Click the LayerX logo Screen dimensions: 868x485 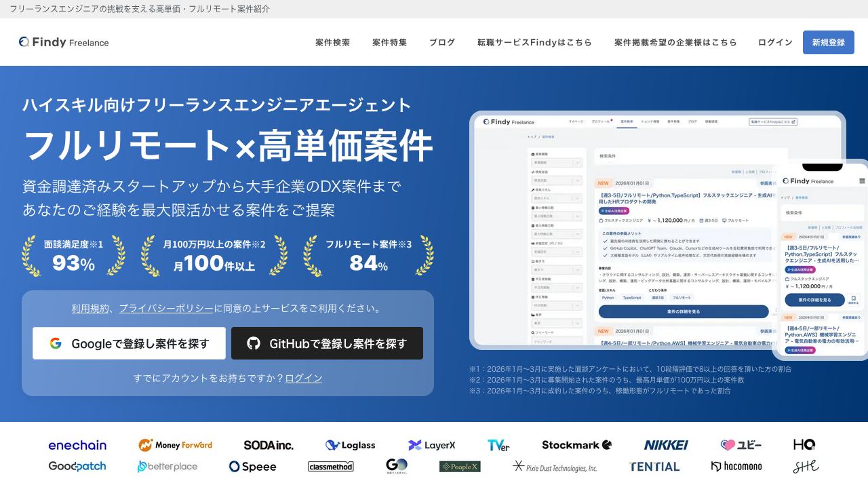(x=431, y=445)
